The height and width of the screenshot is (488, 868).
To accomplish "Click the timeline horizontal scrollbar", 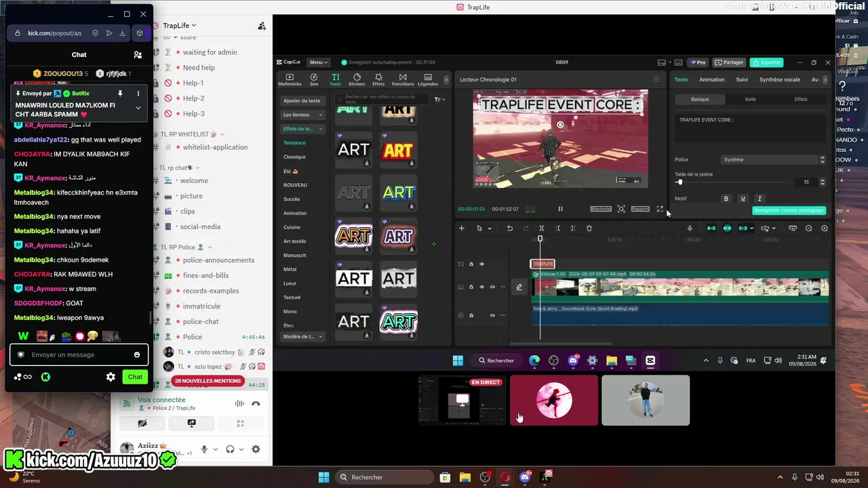I will point(561,344).
